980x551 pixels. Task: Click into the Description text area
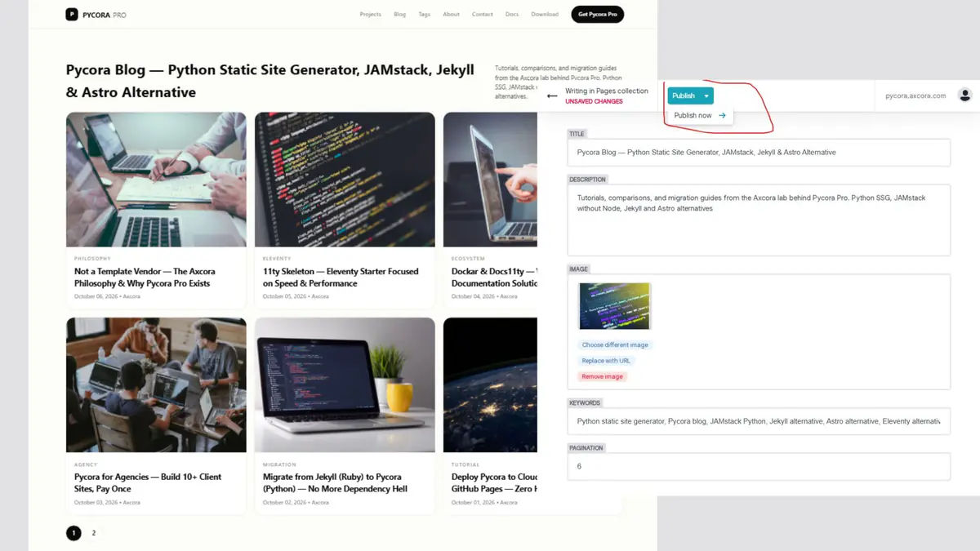click(x=759, y=220)
